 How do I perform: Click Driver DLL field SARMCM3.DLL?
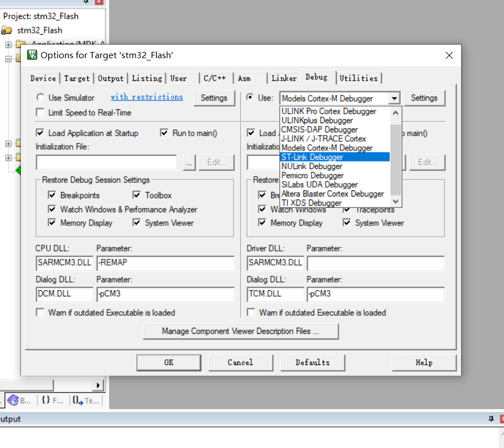[275, 263]
